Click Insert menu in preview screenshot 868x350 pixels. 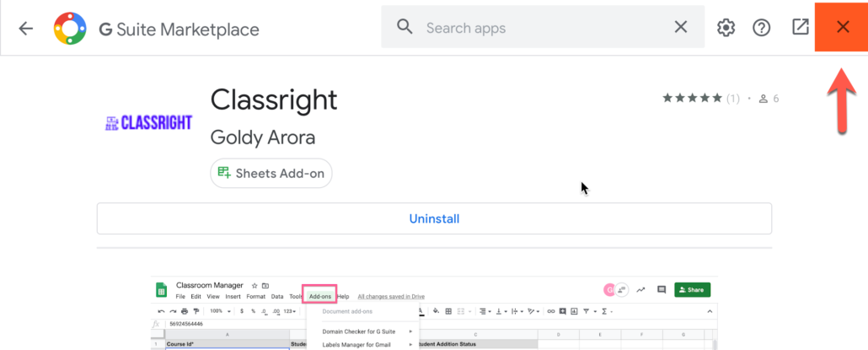click(233, 296)
